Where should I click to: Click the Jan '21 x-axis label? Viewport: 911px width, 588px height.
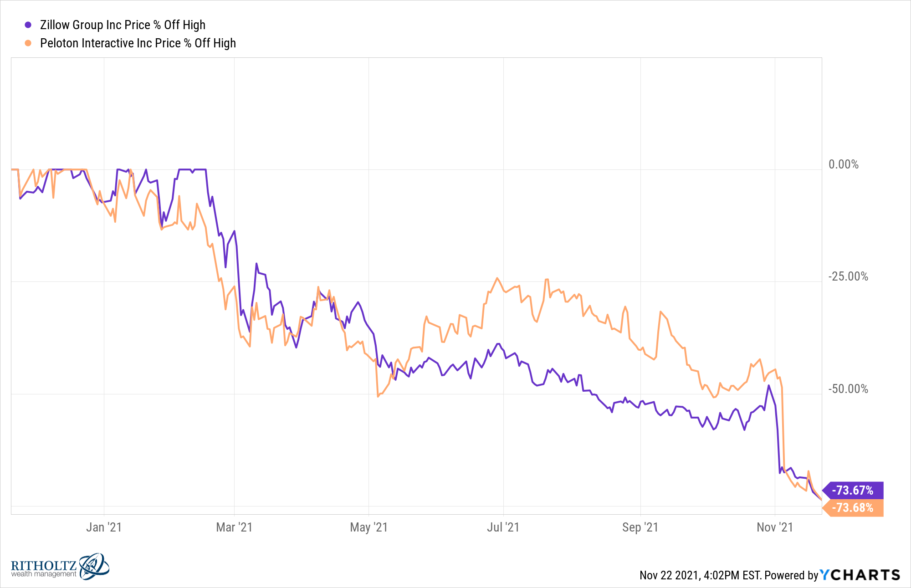click(x=104, y=527)
